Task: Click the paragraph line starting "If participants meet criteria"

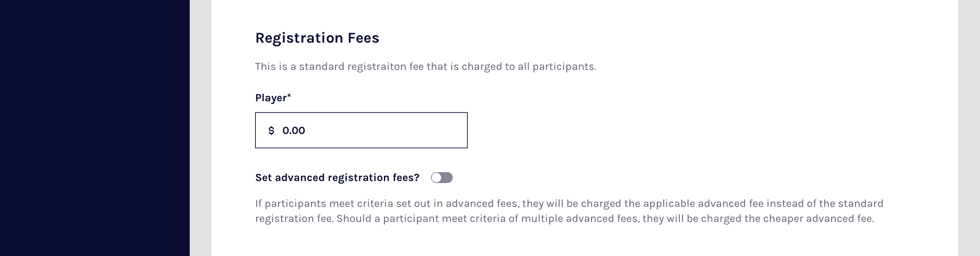Action: [569, 204]
